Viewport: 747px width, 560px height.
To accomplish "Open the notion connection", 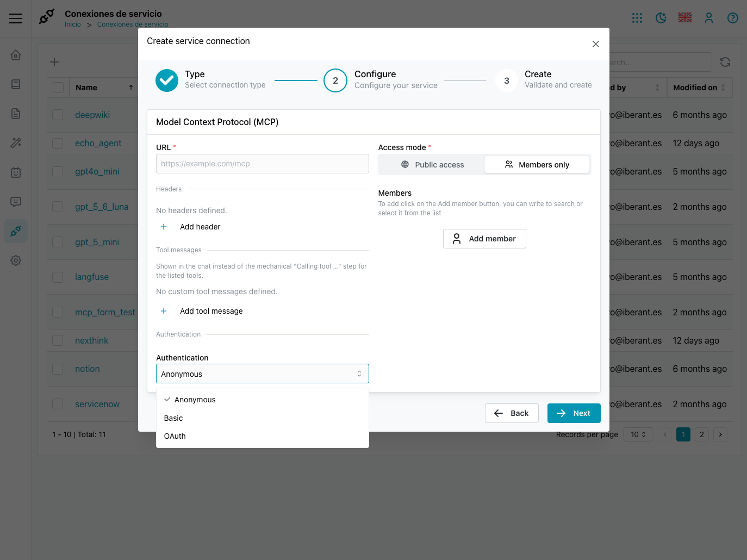I will click(88, 369).
